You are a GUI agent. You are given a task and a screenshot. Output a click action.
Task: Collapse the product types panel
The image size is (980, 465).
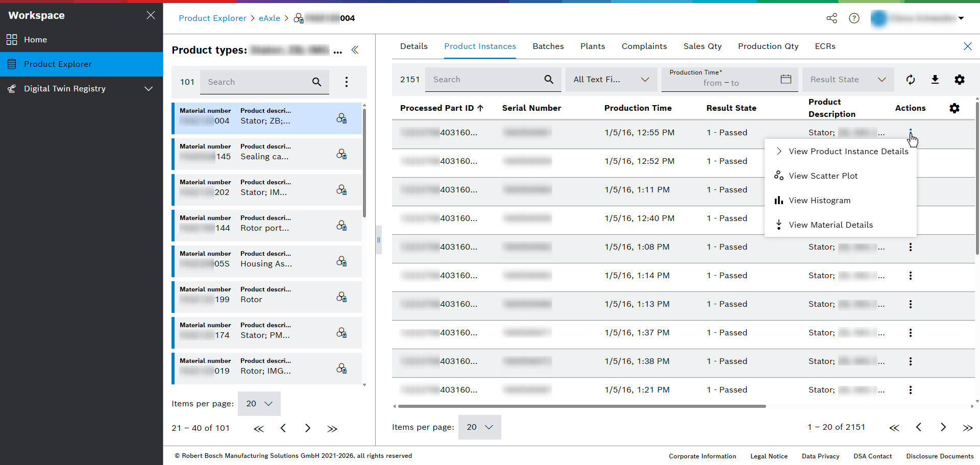(355, 50)
